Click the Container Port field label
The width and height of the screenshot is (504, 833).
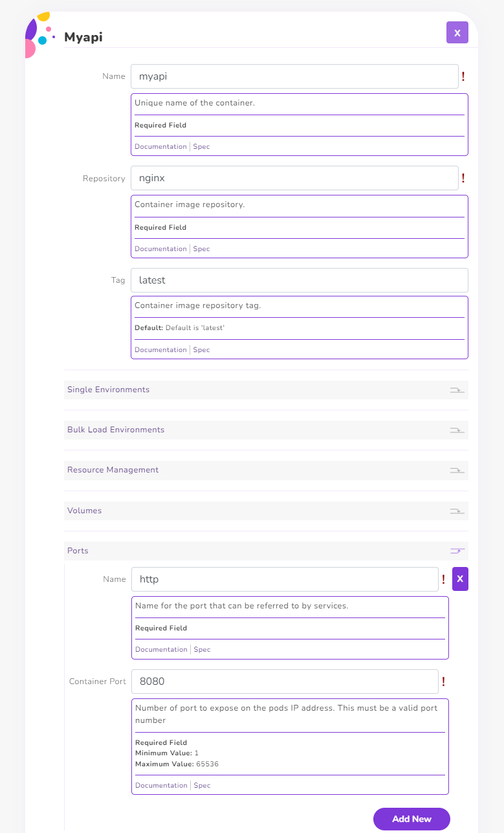point(98,682)
